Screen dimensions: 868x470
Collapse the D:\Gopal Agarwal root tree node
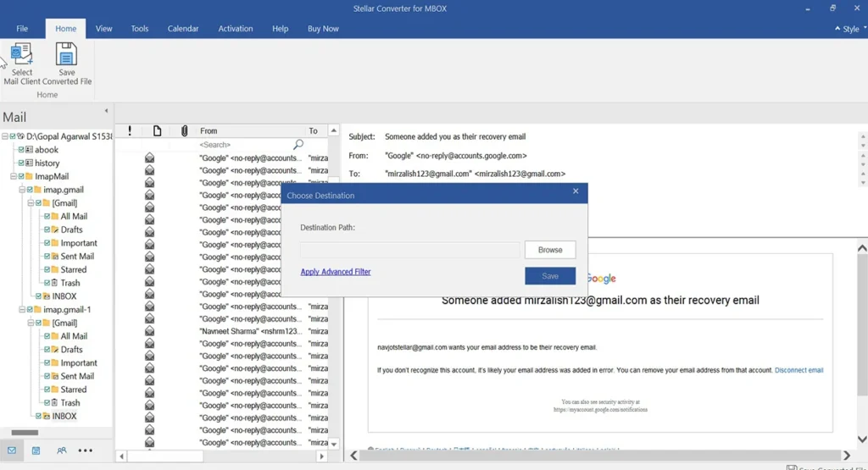coord(4,136)
